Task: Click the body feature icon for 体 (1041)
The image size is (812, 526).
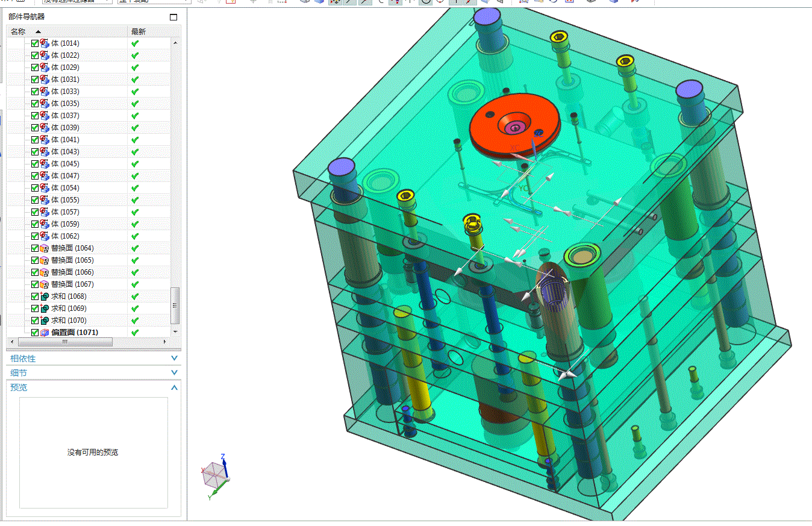Action: click(45, 140)
